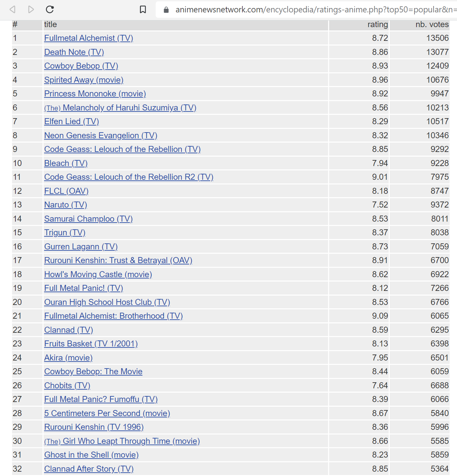The width and height of the screenshot is (457, 476).
Task: Open Code Geass: Lelouch of the Rebellion (TV)
Action: pos(123,149)
